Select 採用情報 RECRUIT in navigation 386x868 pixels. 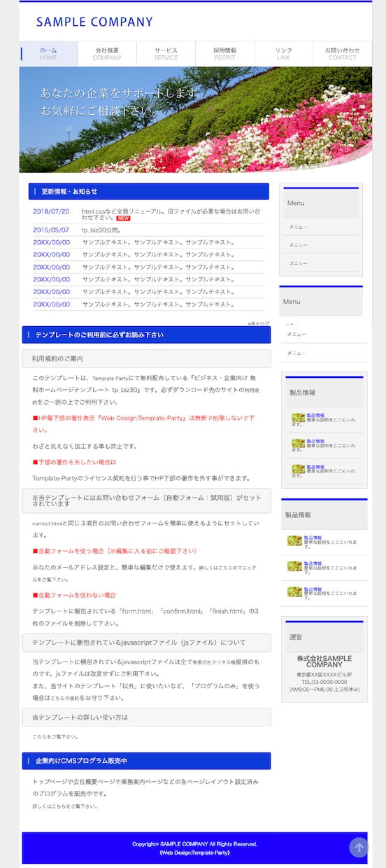[x=224, y=54]
